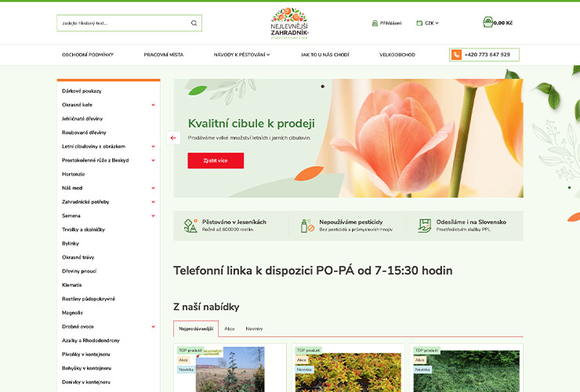Viewport: 580px width, 392px height.
Task: Click the search magnifier icon
Action: pos(194,23)
